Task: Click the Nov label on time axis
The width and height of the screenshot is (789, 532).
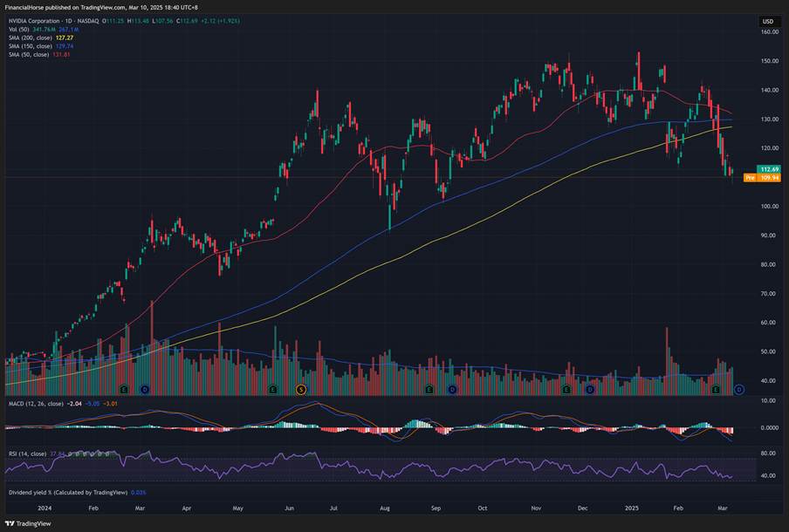Action: point(537,508)
